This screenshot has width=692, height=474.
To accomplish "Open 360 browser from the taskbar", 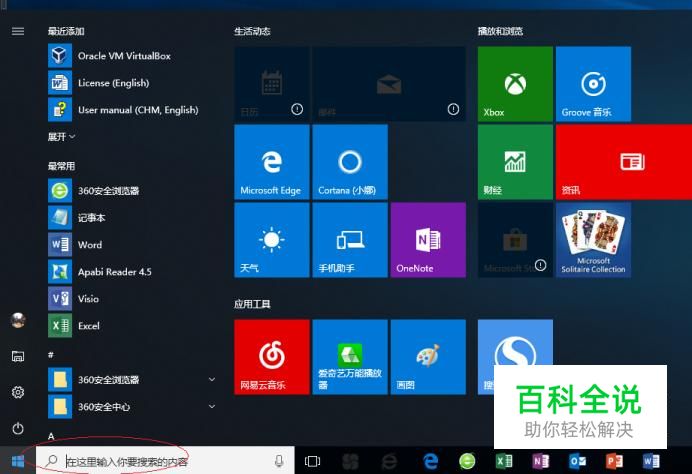I will click(467, 462).
